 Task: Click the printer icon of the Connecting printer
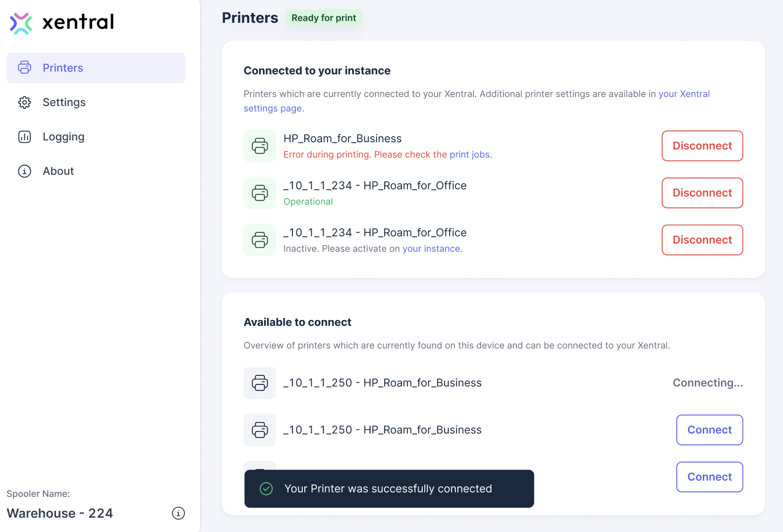point(260,383)
